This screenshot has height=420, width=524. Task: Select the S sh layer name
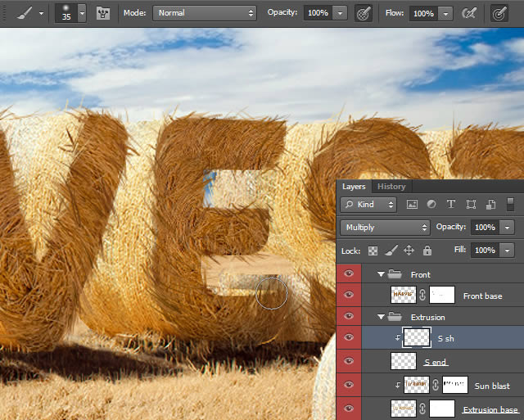click(x=445, y=338)
